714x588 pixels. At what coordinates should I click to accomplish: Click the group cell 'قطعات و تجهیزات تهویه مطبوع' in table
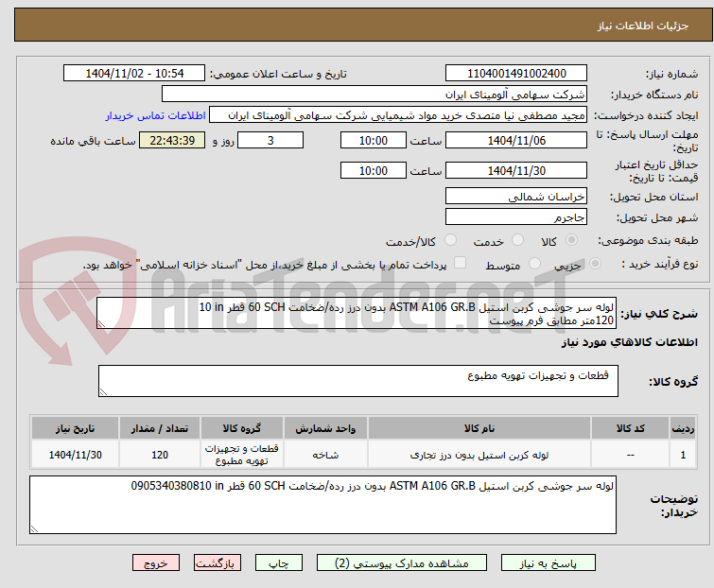tap(242, 455)
